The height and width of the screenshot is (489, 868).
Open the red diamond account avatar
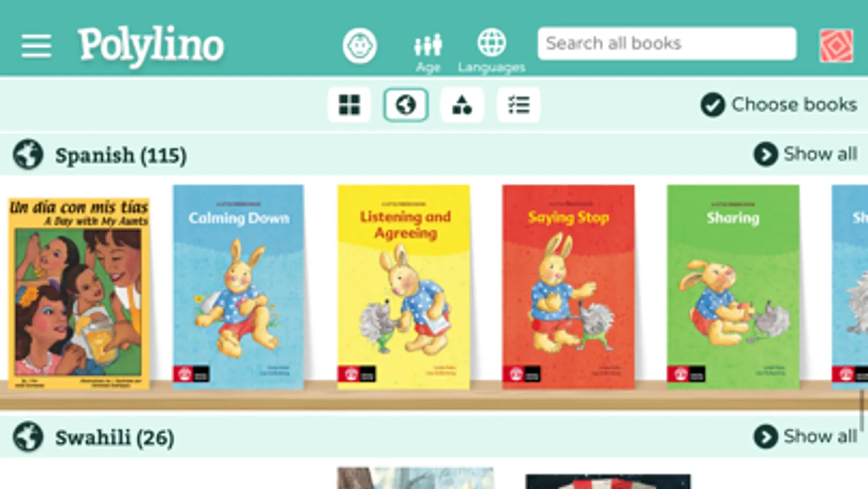pyautogui.click(x=836, y=46)
